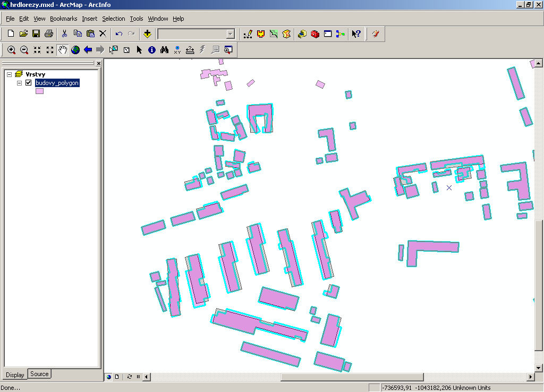Select the Zoom In tool
The image size is (544, 392).
point(11,50)
